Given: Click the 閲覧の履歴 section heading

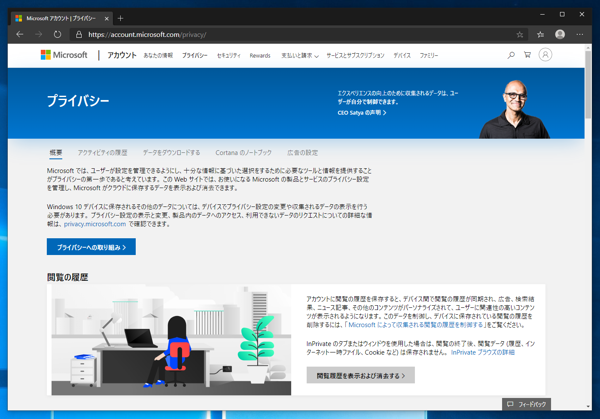Looking at the screenshot, I should coord(68,277).
